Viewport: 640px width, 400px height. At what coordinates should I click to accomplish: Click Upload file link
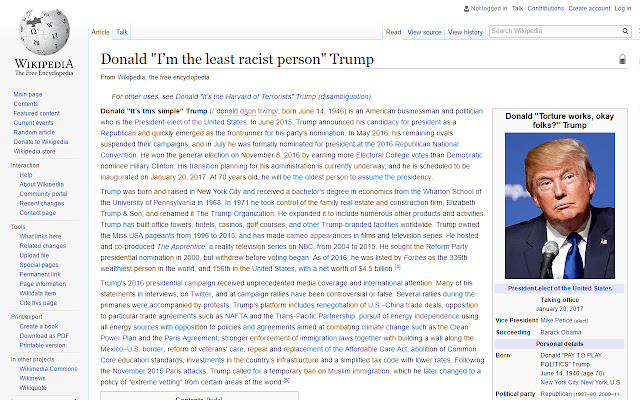34,256
